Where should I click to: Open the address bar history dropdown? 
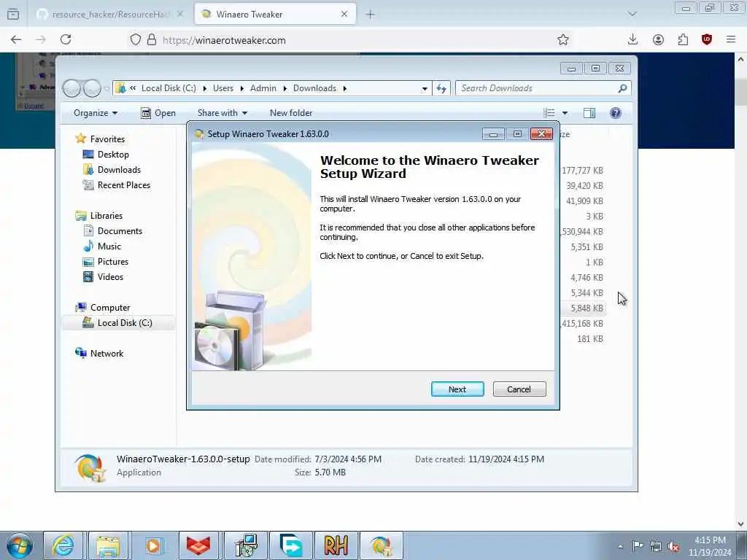point(425,88)
